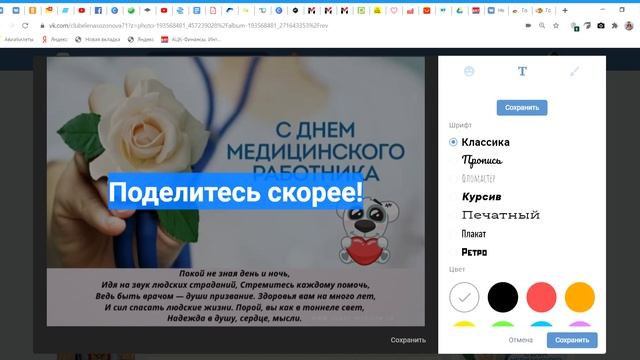
Task: Switch to the red bar-chart icon tab
Action: coord(410,10)
